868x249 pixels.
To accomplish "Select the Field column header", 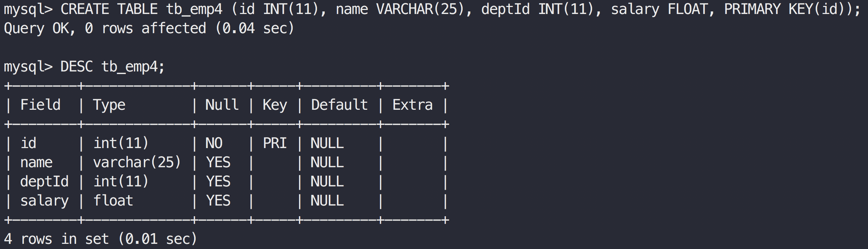I will coord(40,105).
